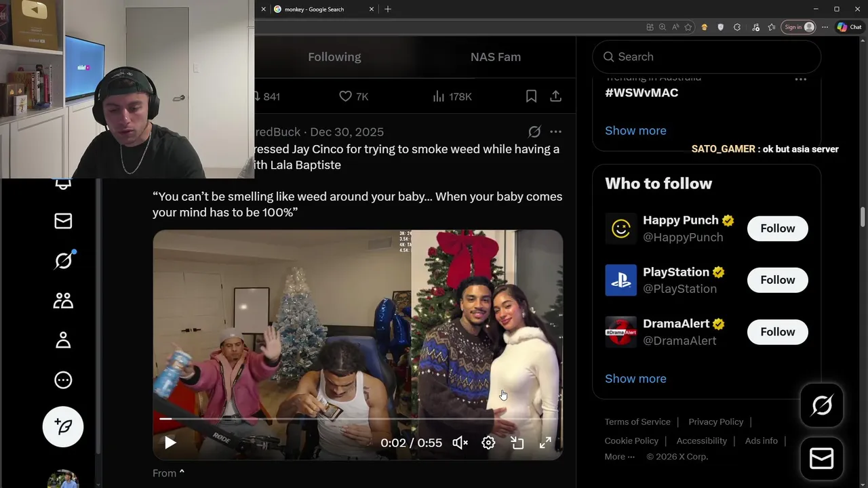Open trending options three-dot menu
868x488 pixels.
click(x=801, y=79)
